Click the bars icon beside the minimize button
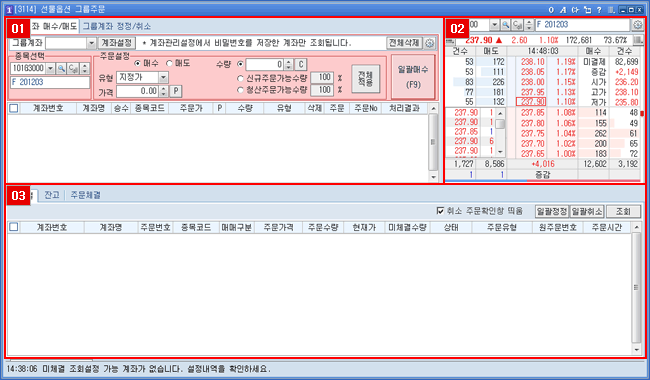 click(611, 10)
